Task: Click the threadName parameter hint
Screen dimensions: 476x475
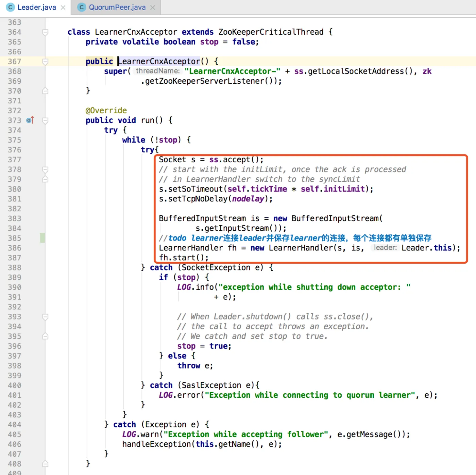Action: point(158,71)
